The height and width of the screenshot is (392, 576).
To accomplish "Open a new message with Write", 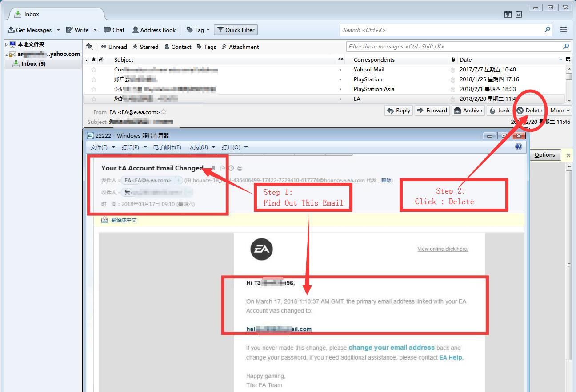I will [77, 30].
